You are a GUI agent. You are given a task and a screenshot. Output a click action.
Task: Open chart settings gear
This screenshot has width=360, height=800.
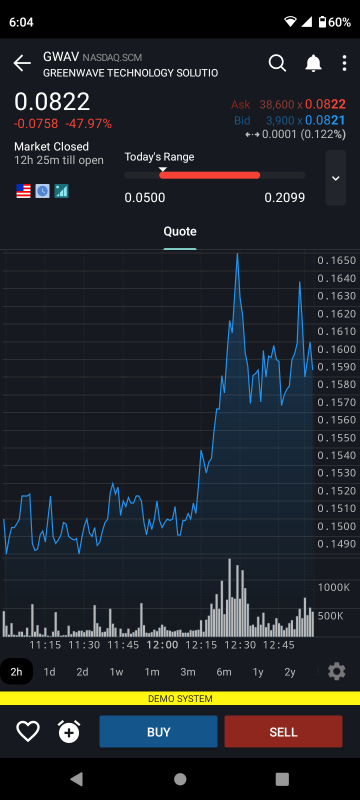[x=337, y=671]
